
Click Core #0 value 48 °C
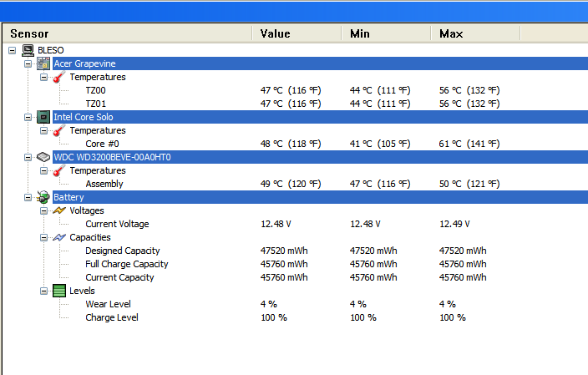pos(291,144)
